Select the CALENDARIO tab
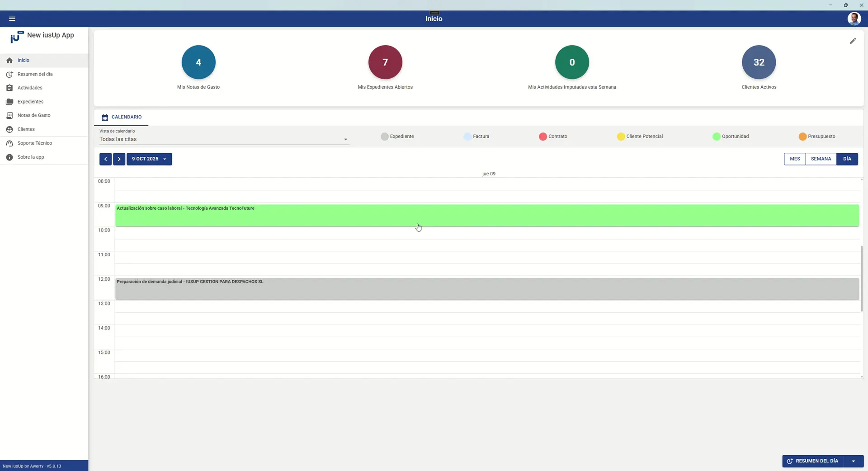Screen dimensions: 868x471 (x=121, y=117)
